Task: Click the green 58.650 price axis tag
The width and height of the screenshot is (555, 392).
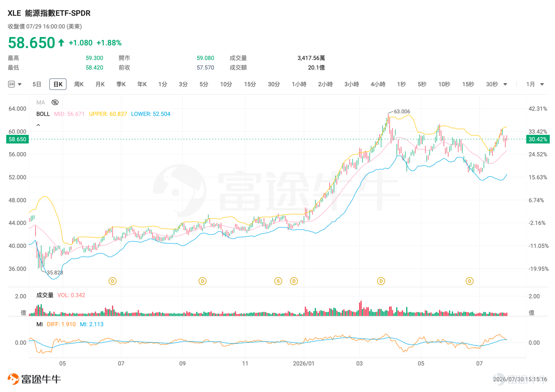Action: click(x=17, y=139)
